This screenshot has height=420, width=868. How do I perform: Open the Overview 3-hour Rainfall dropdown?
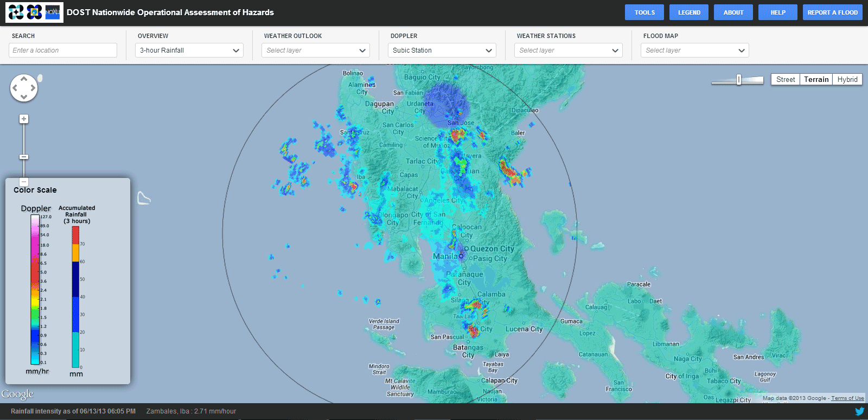tap(189, 50)
